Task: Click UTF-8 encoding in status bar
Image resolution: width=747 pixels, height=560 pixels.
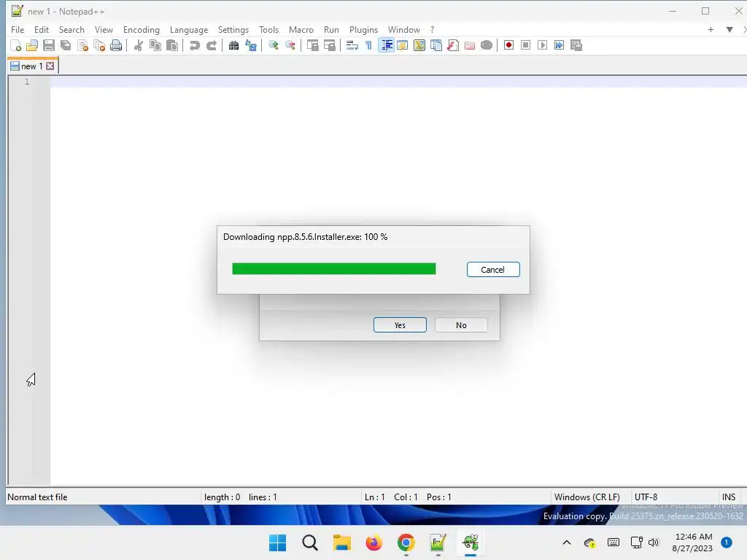Action: pos(646,497)
